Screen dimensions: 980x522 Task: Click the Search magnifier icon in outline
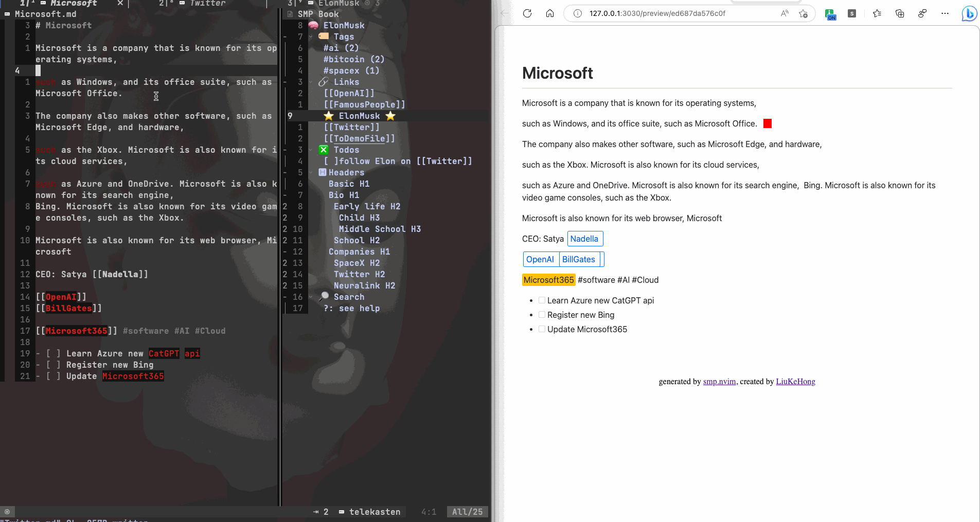[x=324, y=297]
